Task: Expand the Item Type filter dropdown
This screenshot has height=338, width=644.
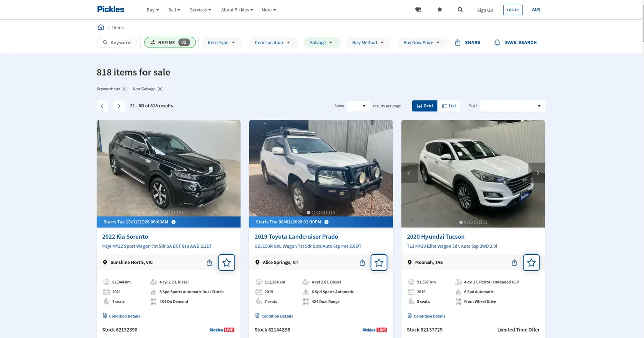Action: pos(221,43)
